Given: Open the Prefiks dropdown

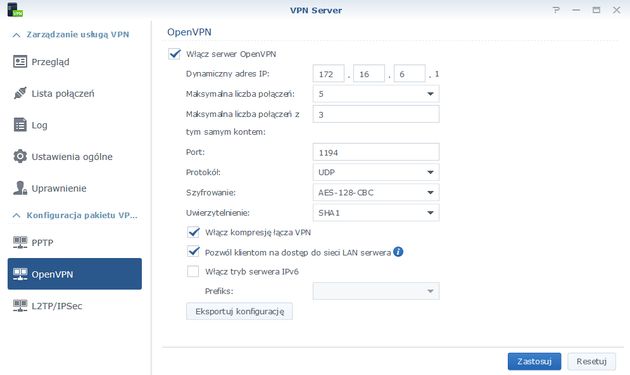Looking at the screenshot, I should 376,291.
